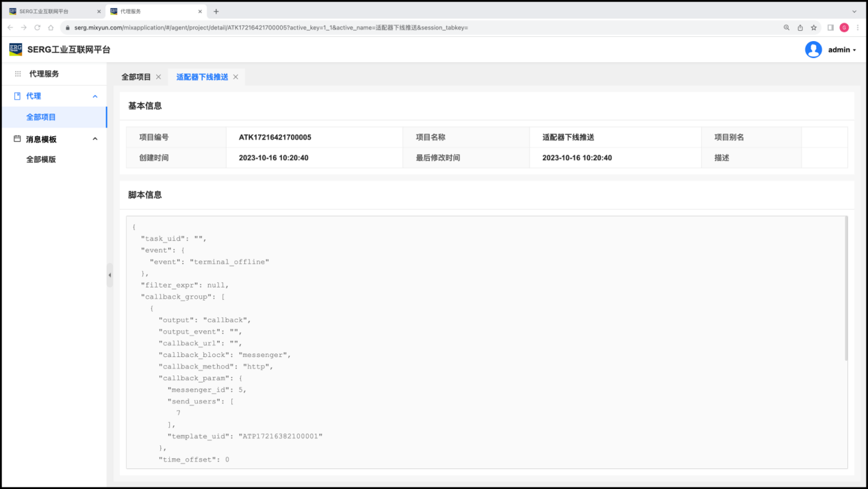Collapse the 消息模板 menu section
This screenshot has width=868, height=489.
[95, 139]
